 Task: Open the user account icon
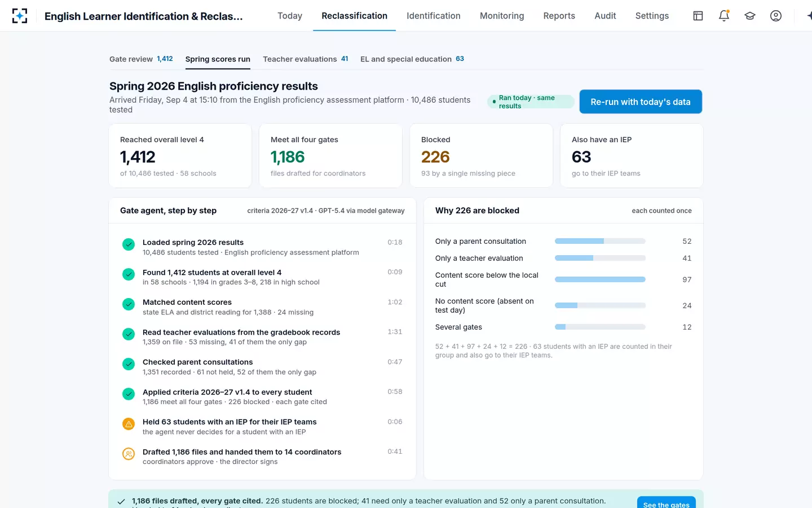[x=776, y=16]
